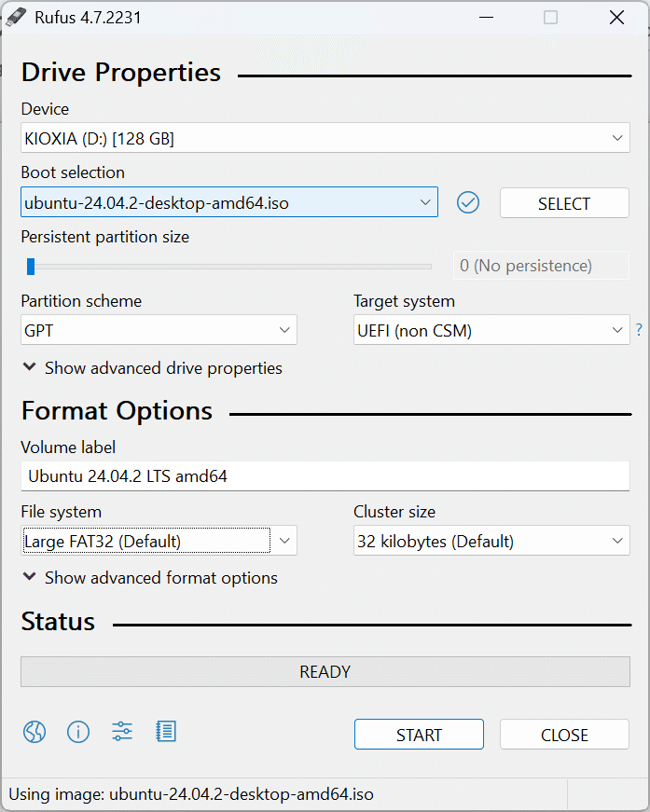Click the ISO checksum verification checkmark icon
This screenshot has height=812, width=650.
pos(468,202)
